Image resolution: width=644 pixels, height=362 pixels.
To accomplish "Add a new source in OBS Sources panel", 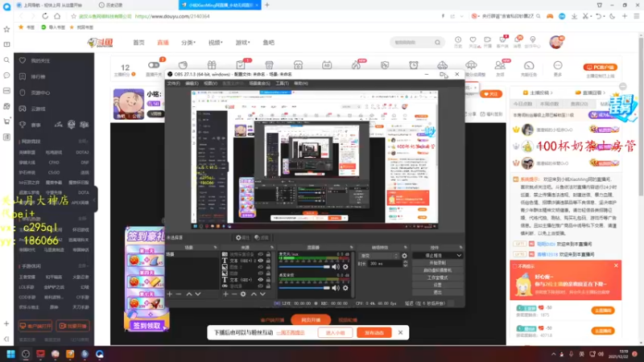I will pyautogui.click(x=225, y=294).
